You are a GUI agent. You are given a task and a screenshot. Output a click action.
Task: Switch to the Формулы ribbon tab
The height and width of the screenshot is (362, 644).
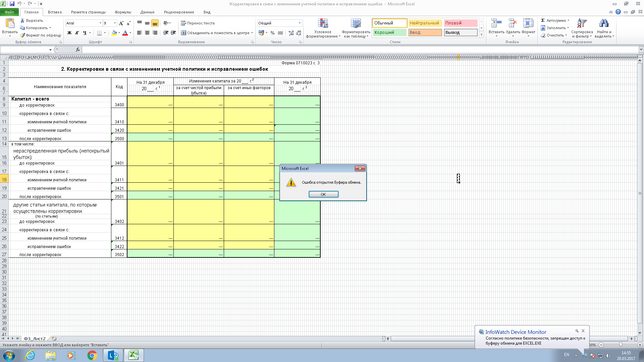point(123,12)
